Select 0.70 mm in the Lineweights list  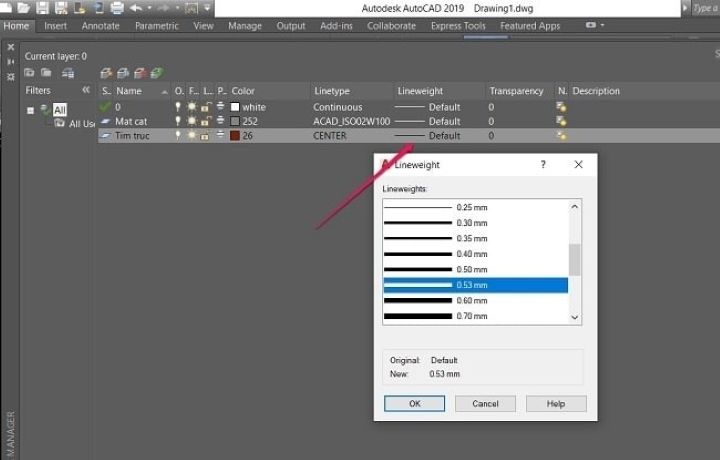coord(475,316)
